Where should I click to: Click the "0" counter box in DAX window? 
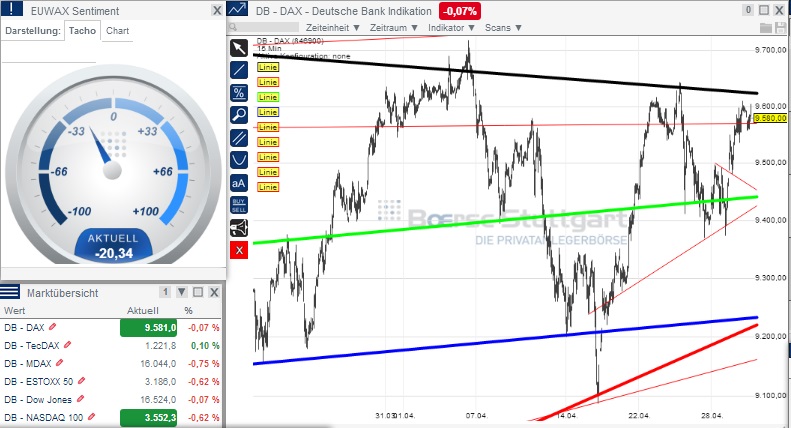[x=748, y=10]
